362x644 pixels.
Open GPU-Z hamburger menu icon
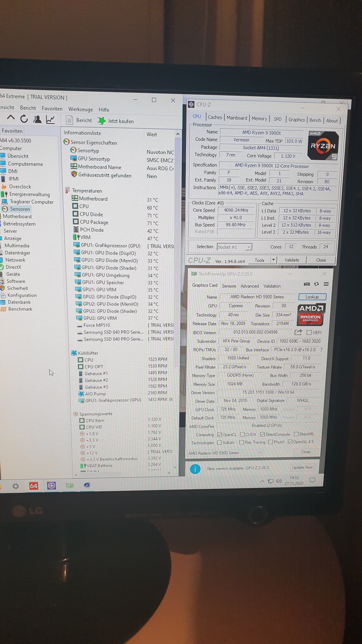tap(326, 284)
